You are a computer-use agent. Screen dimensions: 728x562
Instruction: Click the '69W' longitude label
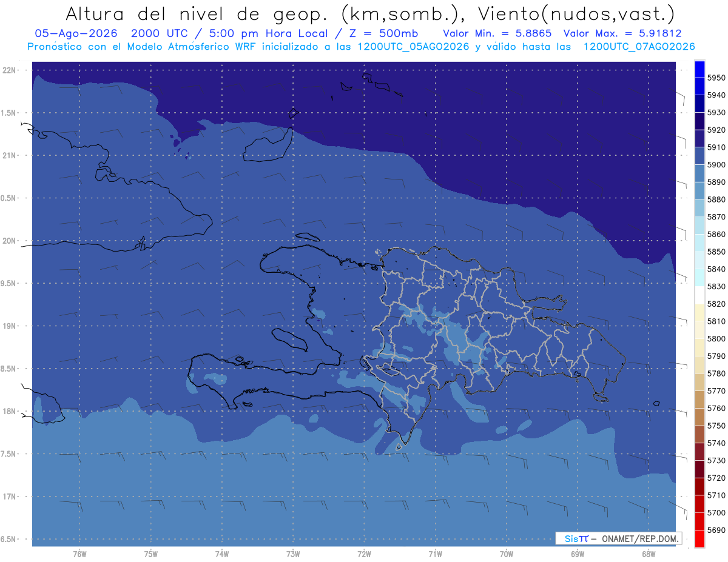[x=577, y=554]
